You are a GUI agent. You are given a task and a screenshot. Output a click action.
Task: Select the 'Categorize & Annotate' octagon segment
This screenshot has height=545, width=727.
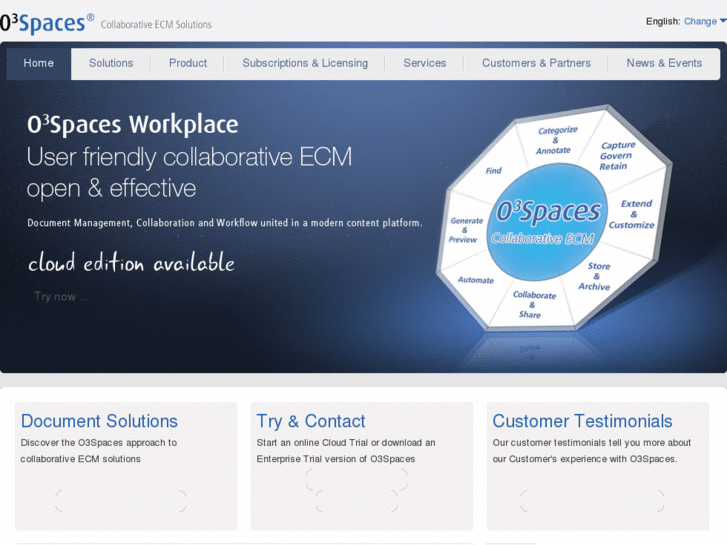coord(556,140)
